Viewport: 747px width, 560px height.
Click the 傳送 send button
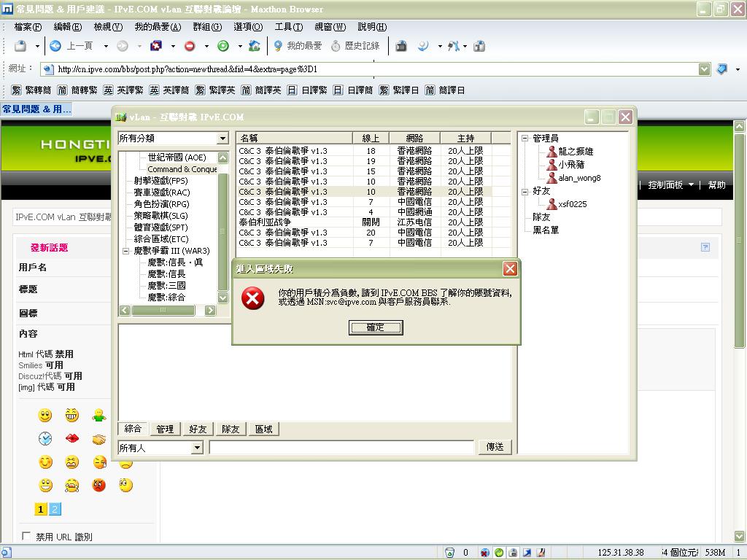pos(495,447)
